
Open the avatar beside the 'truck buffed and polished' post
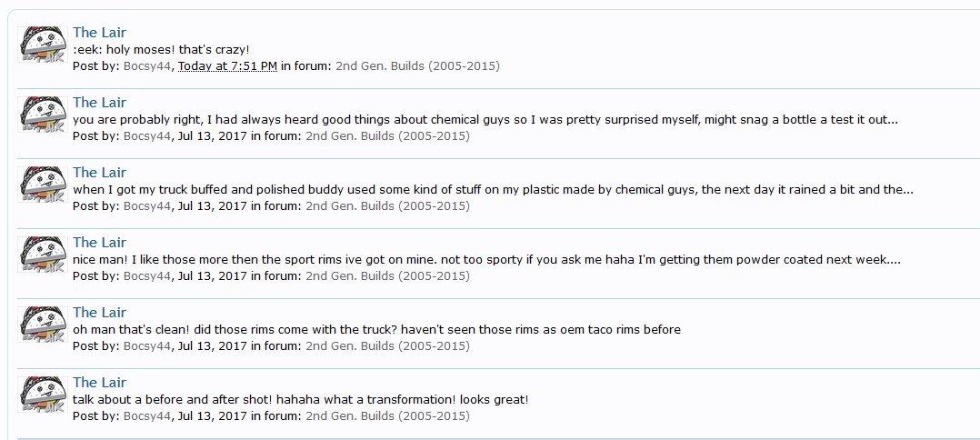tap(43, 185)
